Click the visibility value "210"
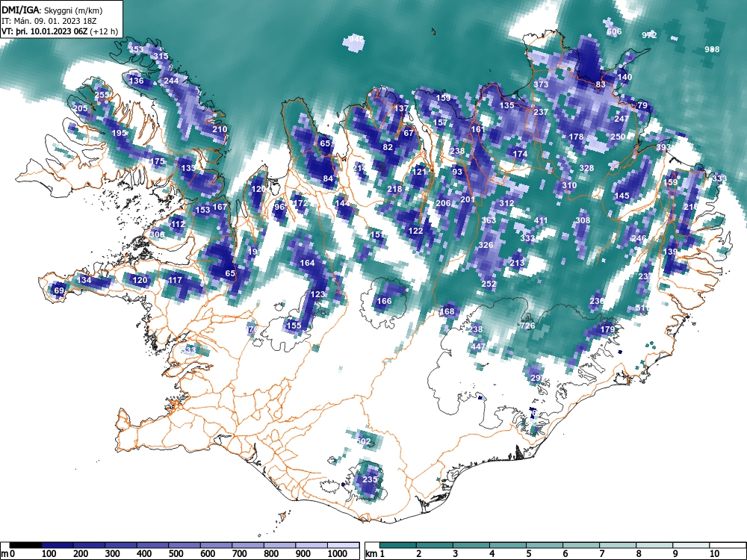Screen dimensions: 747x560 pos(220,129)
